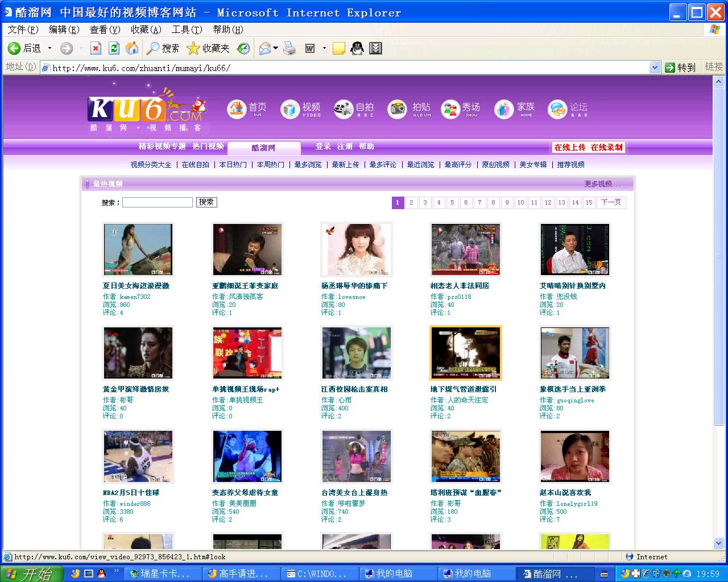Click the 热门视频 nav link
The image size is (728, 582).
[208, 146]
